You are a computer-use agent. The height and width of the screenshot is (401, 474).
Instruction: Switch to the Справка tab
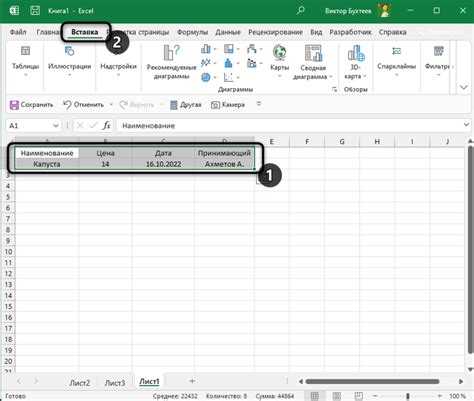(x=392, y=32)
